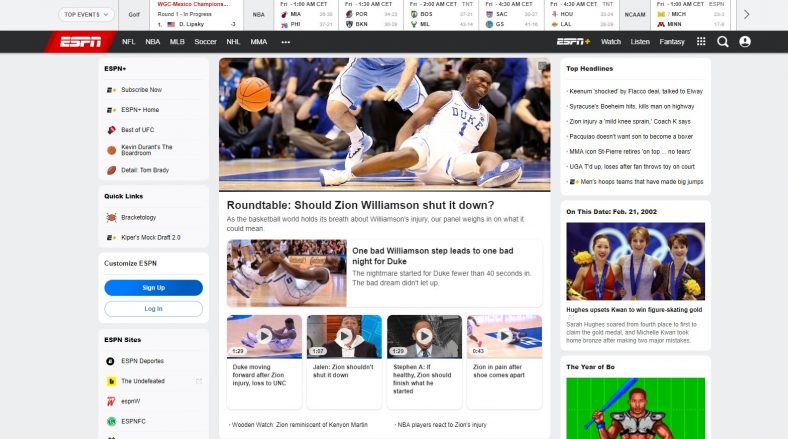
Task: Open the SAC vs GS scoreboard game
Action: tap(511, 15)
